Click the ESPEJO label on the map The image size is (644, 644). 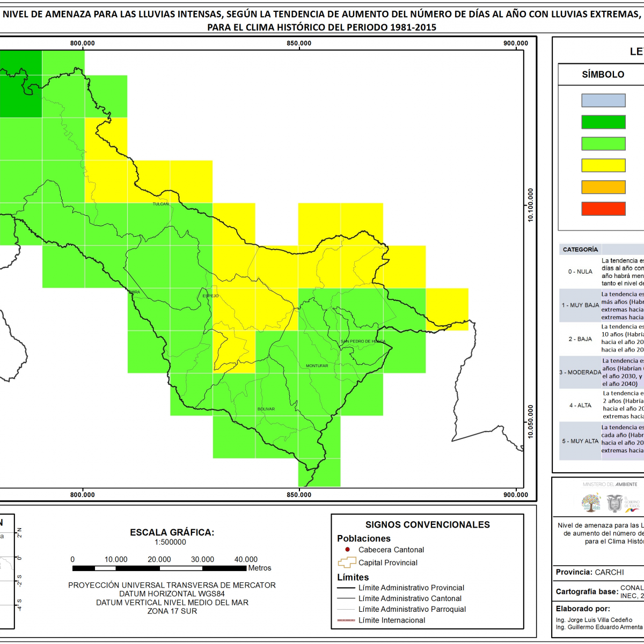210,296
